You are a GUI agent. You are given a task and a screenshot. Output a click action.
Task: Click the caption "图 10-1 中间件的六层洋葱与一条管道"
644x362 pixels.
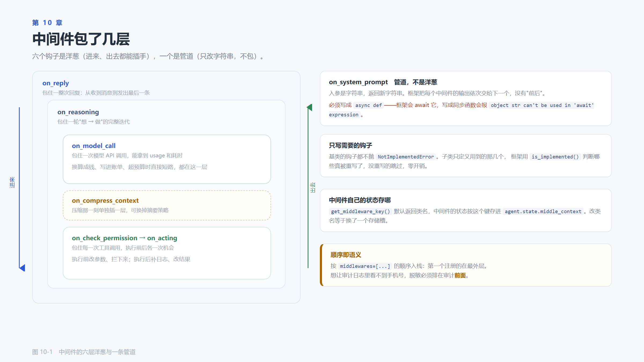tap(84, 352)
